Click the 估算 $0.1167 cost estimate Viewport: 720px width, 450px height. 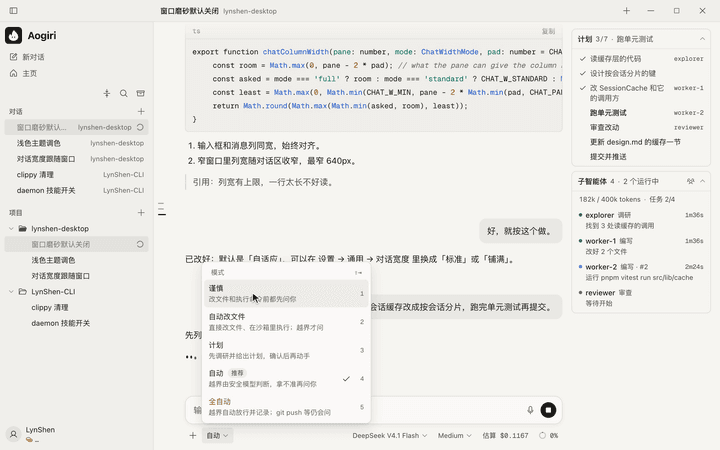pyautogui.click(x=505, y=435)
